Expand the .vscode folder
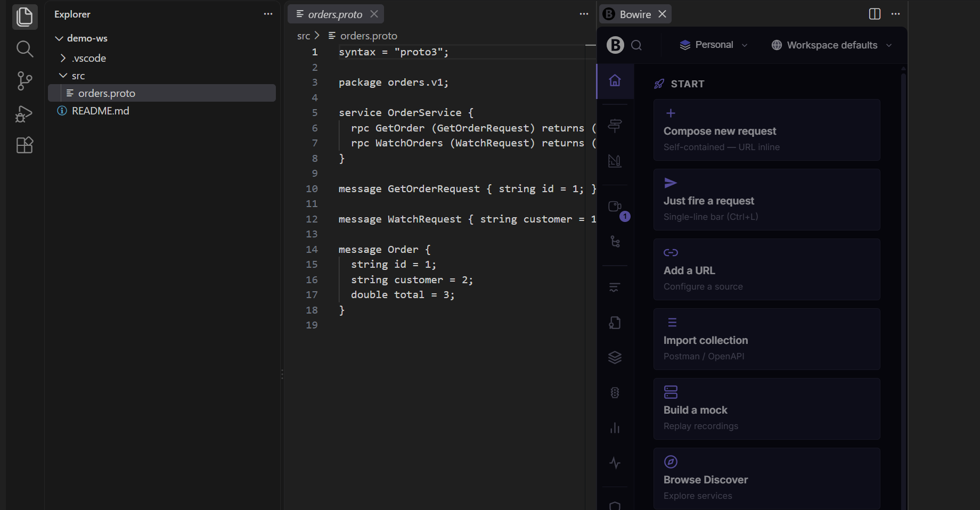Viewport: 980px width, 510px height. pos(63,58)
